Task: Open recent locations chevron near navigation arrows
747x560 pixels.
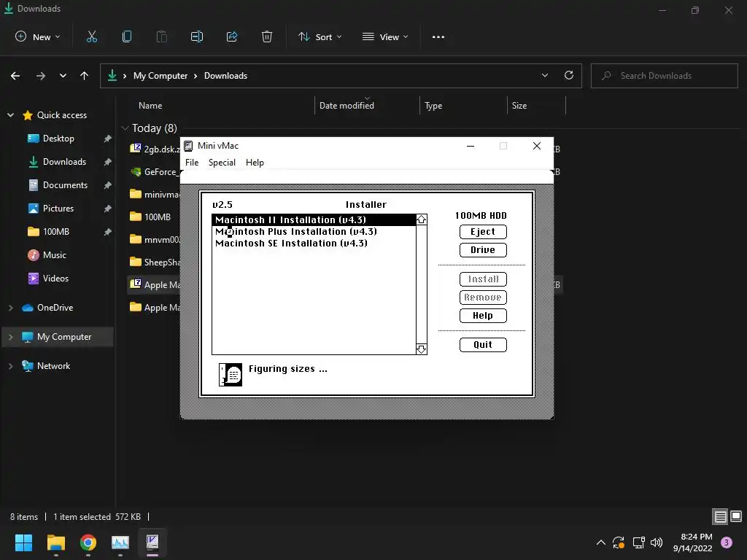Action: click(x=63, y=76)
